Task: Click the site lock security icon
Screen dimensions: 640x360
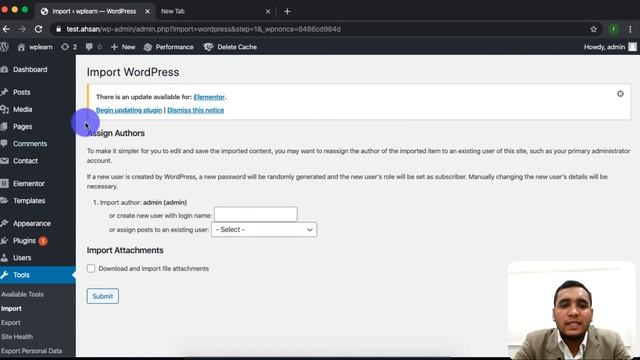Action: [58, 29]
